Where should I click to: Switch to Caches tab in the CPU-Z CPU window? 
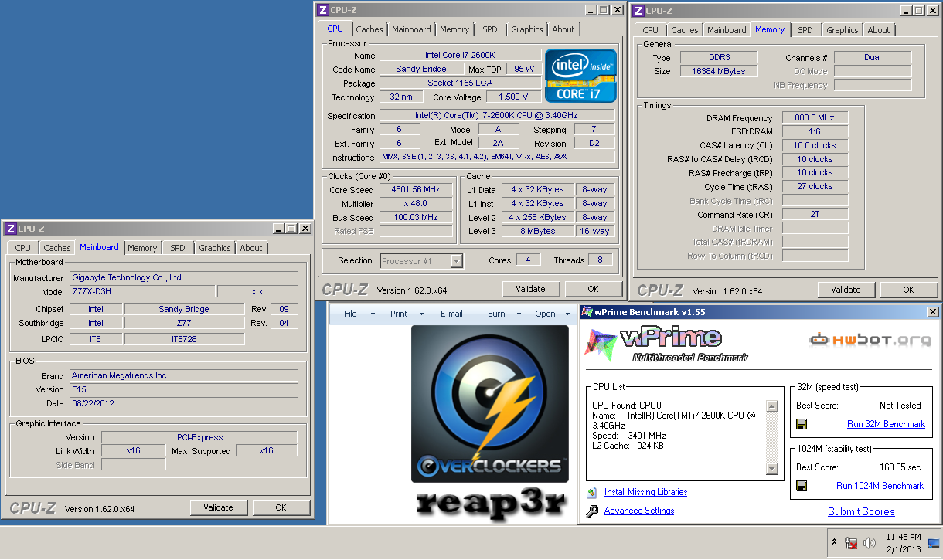pos(369,29)
